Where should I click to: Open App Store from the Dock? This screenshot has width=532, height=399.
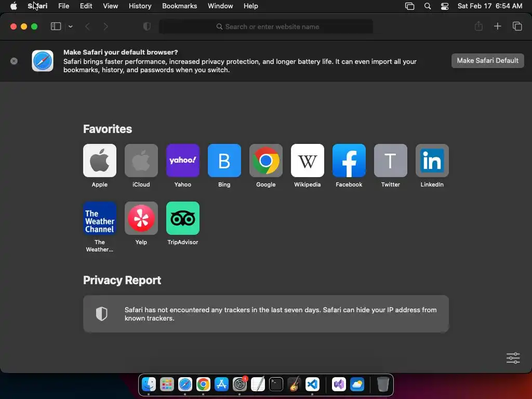221,384
